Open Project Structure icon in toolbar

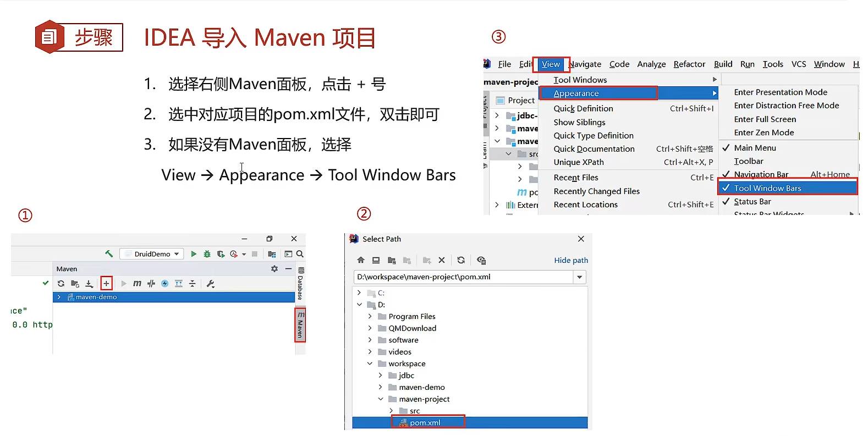click(272, 254)
